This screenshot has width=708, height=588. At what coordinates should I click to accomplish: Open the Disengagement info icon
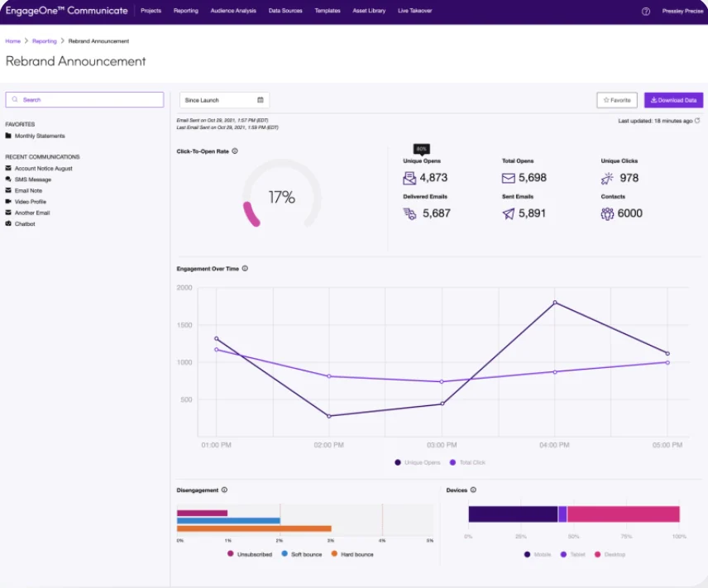(224, 490)
